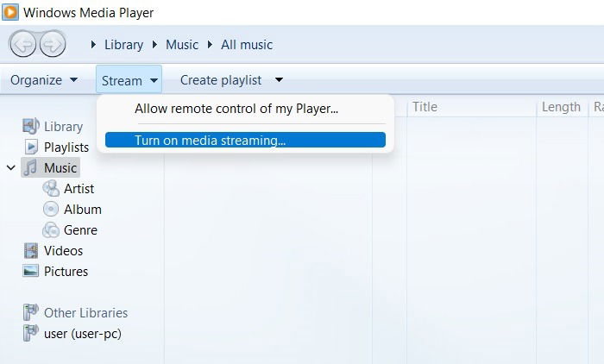
Task: Close the Stream dropdown menu arrow
Action: (154, 80)
